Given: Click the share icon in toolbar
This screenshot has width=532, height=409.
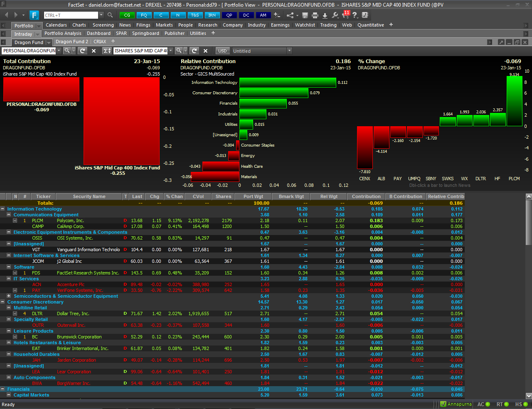Looking at the screenshot, I should click(x=290, y=15).
